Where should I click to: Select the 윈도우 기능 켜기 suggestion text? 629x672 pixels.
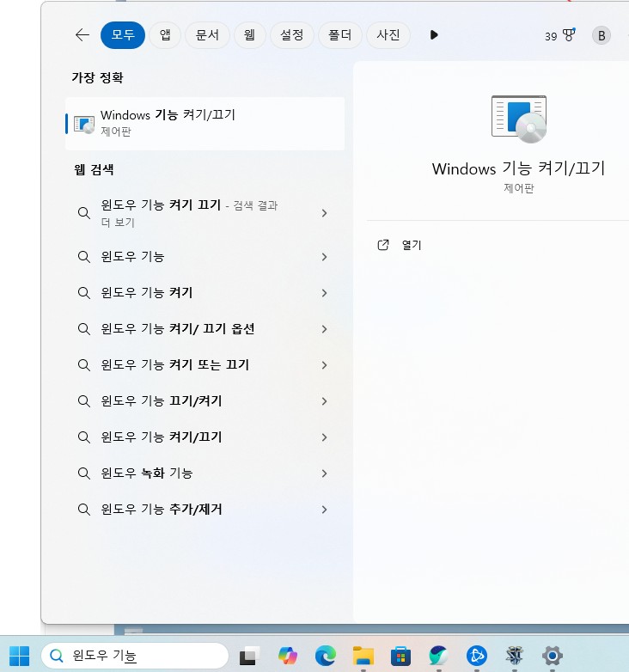[147, 293]
